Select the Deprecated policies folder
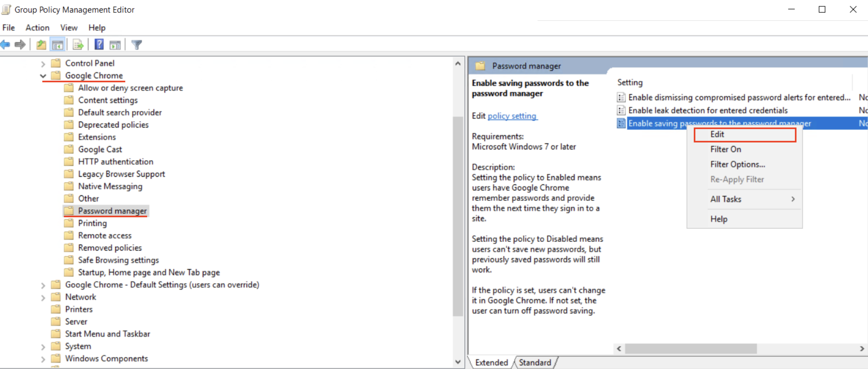This screenshot has width=868, height=369. (113, 125)
